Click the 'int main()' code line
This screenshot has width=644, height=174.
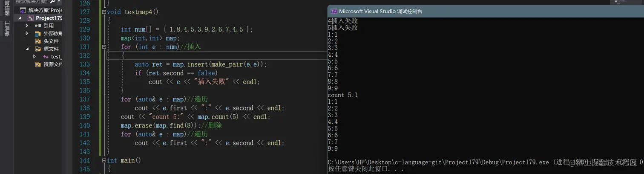[124, 161]
